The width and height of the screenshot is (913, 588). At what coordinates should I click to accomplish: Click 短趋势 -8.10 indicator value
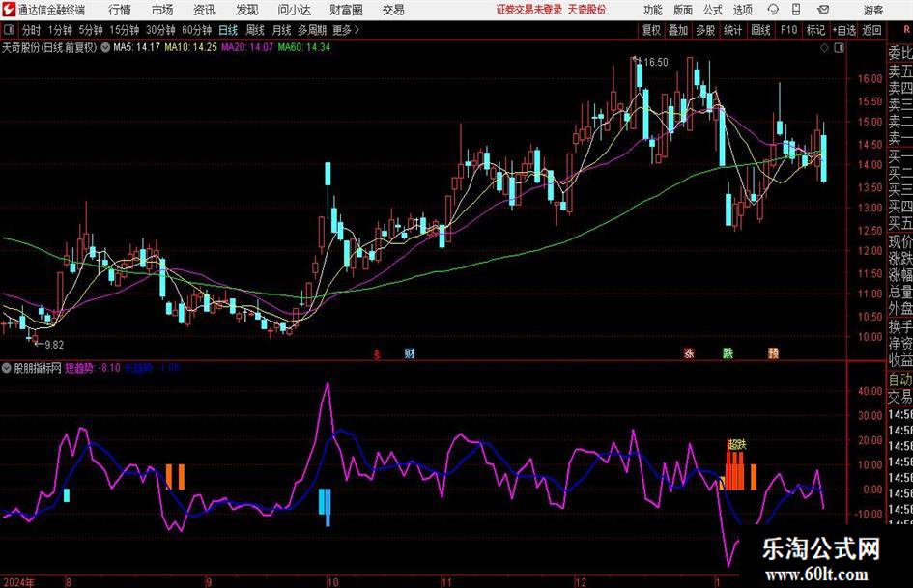[x=93, y=368]
